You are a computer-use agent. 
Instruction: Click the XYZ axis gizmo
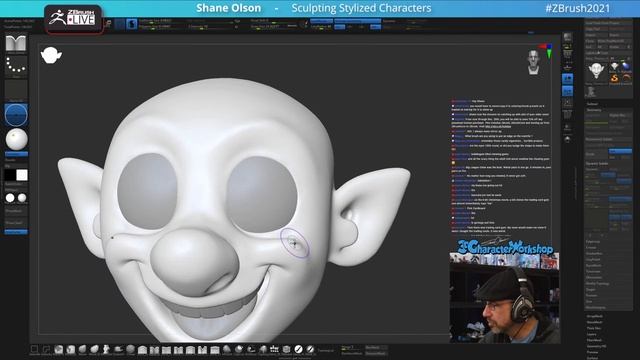(x=547, y=50)
